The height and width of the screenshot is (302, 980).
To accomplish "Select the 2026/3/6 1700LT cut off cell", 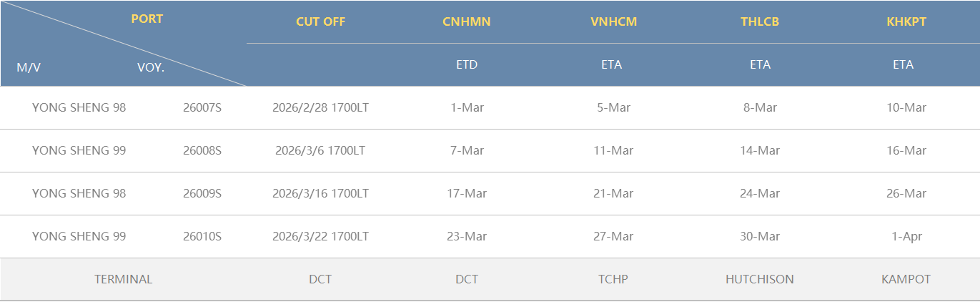I will click(320, 151).
